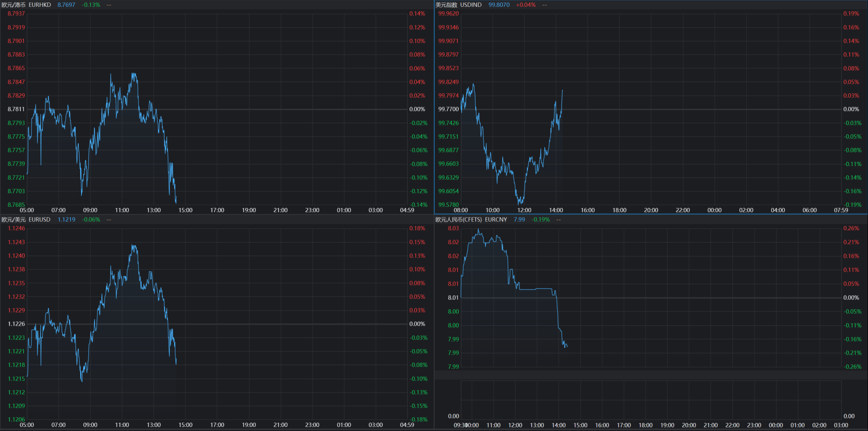This screenshot has height=431, width=868.
Task: Select the USDIND symbol code
Action: tap(471, 5)
